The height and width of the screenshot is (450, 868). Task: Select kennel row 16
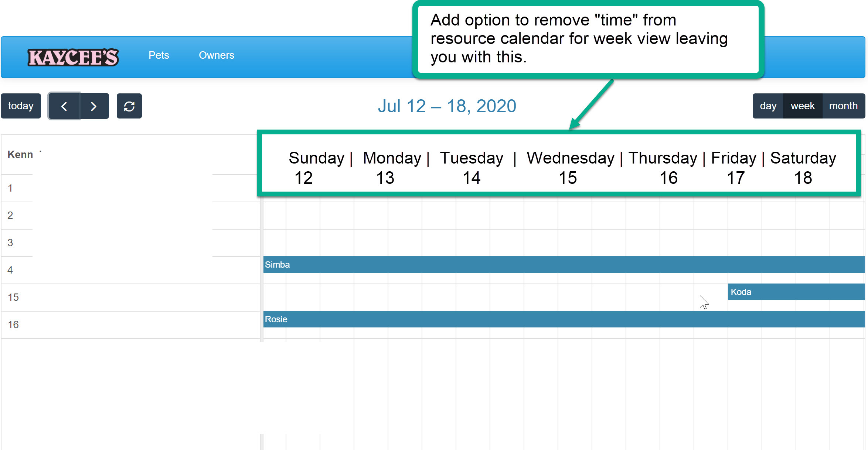(13, 325)
